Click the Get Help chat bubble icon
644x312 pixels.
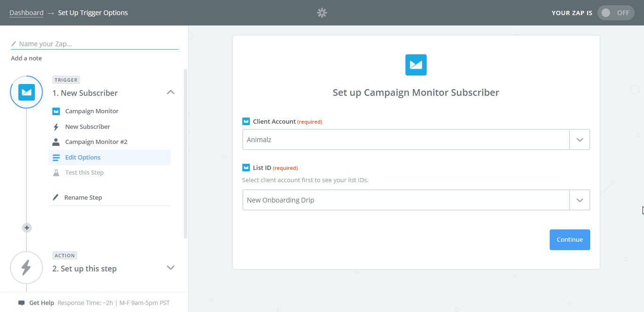click(21, 303)
